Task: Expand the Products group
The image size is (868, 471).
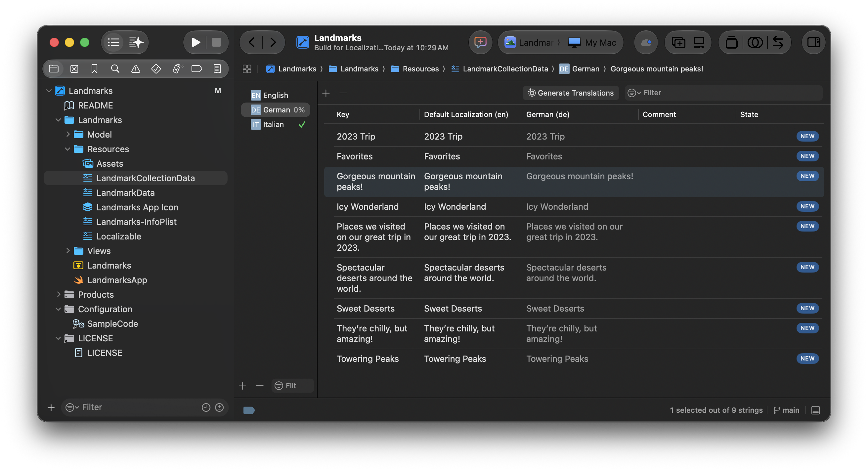Action: [58, 294]
